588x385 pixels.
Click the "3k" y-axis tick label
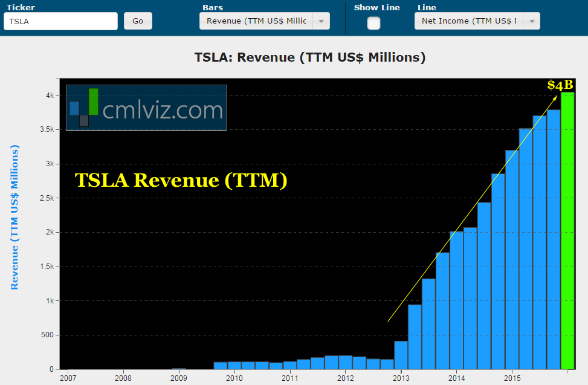pyautogui.click(x=50, y=164)
